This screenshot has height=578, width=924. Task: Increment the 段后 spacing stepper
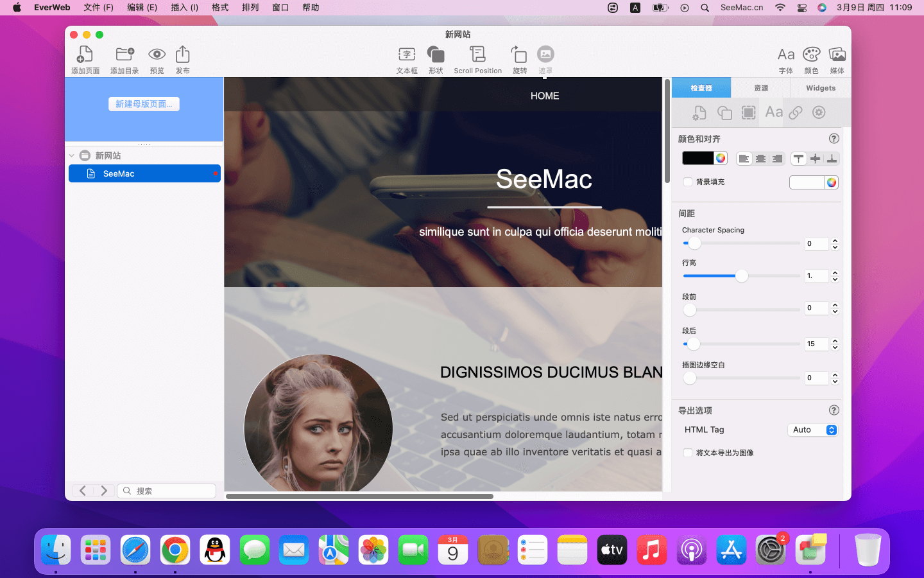[835, 340]
